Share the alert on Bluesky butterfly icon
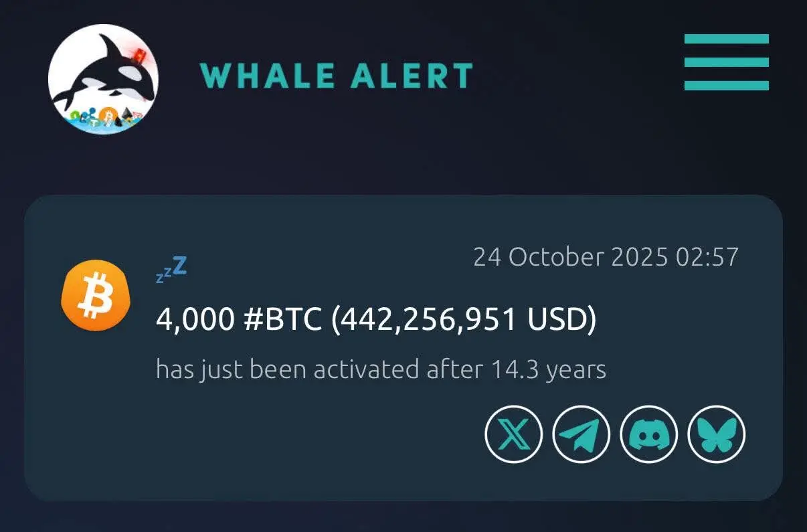The width and height of the screenshot is (807, 532). [x=717, y=434]
